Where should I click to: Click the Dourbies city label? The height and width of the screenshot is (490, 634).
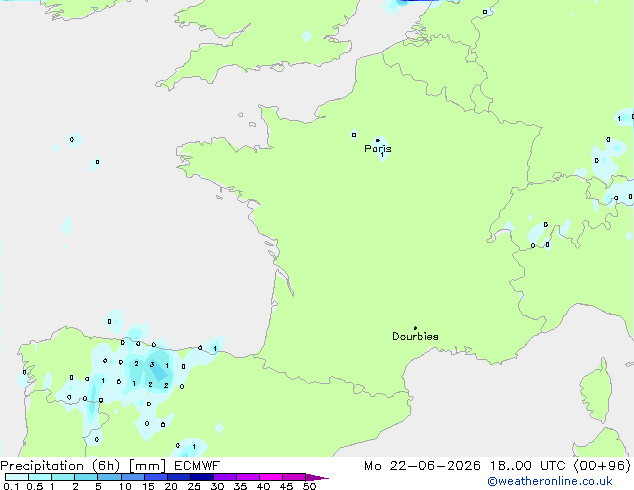coord(415,336)
